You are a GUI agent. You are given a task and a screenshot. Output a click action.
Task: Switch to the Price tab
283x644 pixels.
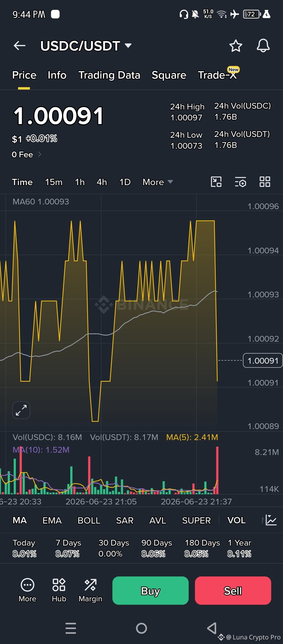[x=24, y=75]
